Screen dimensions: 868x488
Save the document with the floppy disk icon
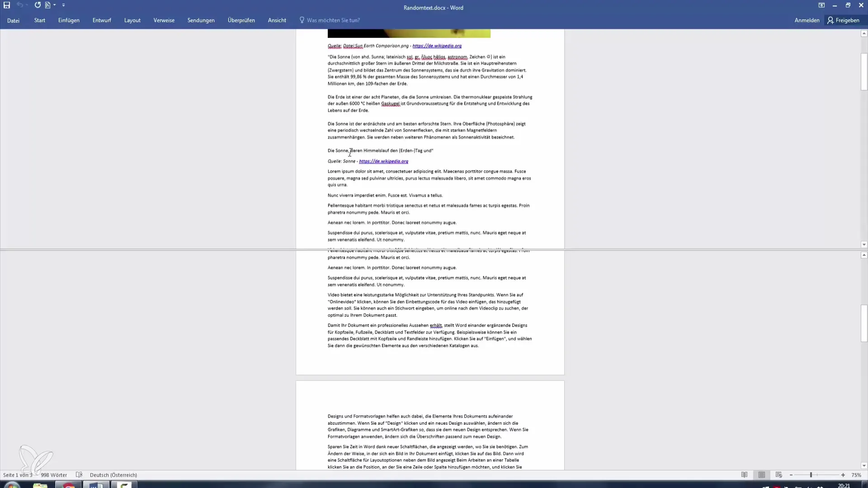click(x=7, y=5)
